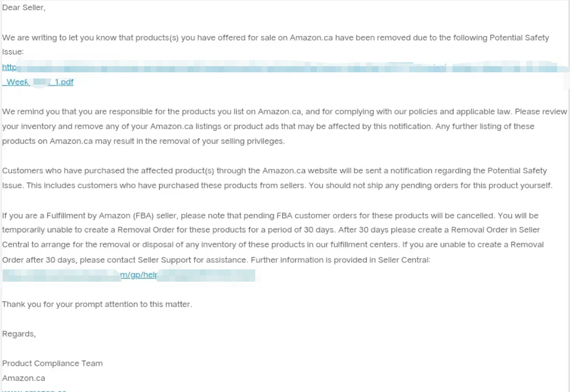Open the www.amazon.ca link under the signature

(34, 390)
